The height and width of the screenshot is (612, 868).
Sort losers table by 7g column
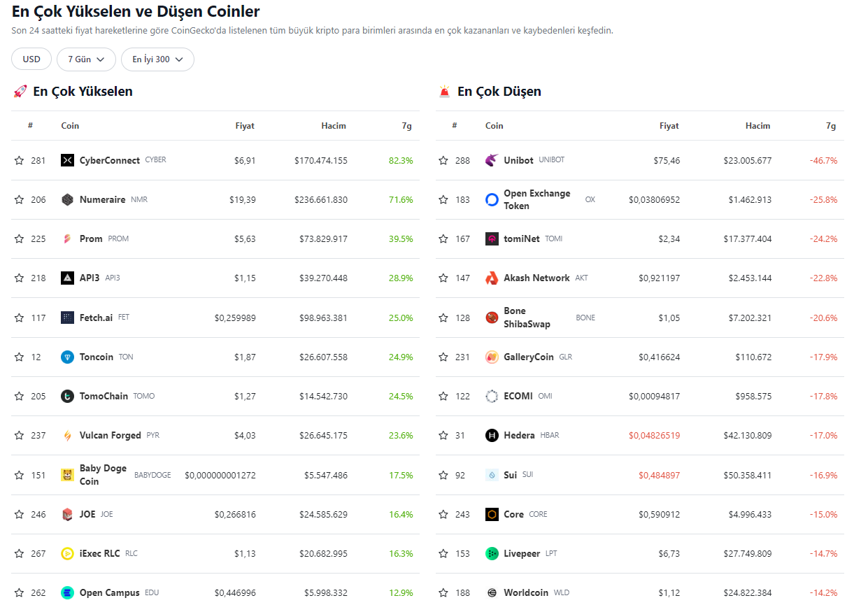coord(830,126)
